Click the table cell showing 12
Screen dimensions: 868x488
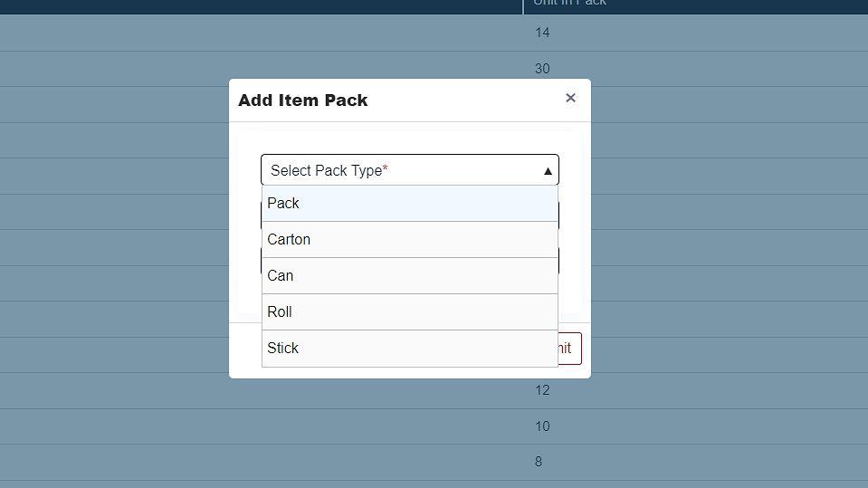pyautogui.click(x=542, y=390)
